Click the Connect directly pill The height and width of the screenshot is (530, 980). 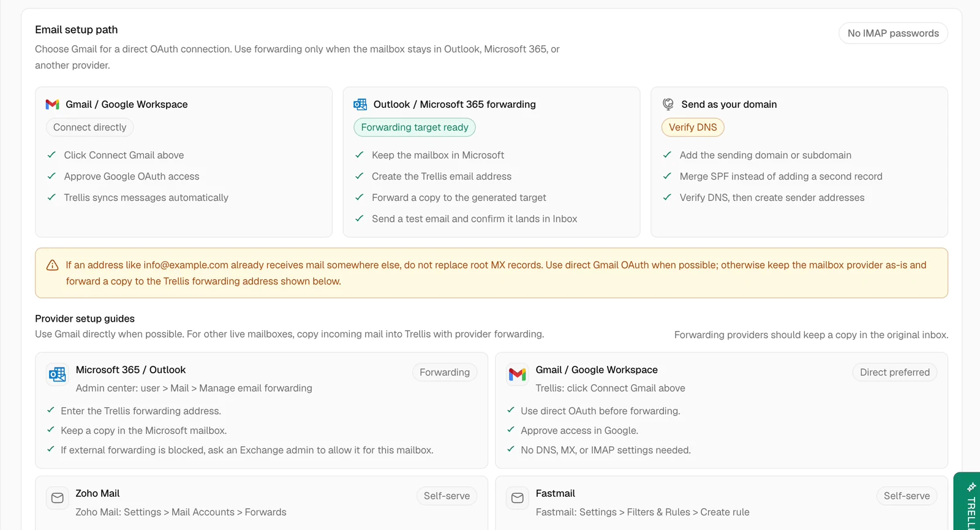(90, 127)
